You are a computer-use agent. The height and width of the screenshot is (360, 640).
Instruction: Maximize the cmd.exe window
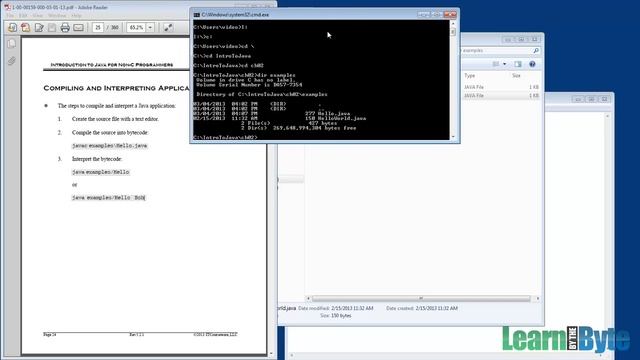coord(436,15)
